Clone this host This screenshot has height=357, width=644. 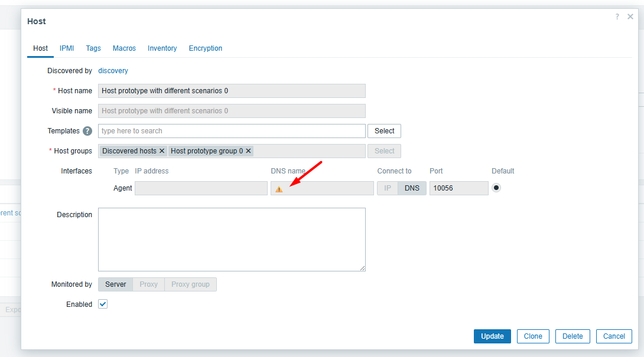[x=533, y=336]
